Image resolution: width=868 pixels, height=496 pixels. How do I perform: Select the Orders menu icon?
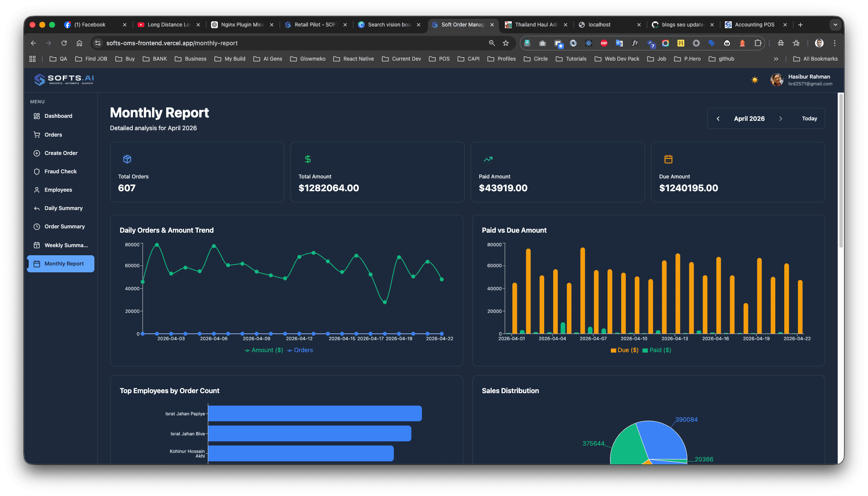37,134
